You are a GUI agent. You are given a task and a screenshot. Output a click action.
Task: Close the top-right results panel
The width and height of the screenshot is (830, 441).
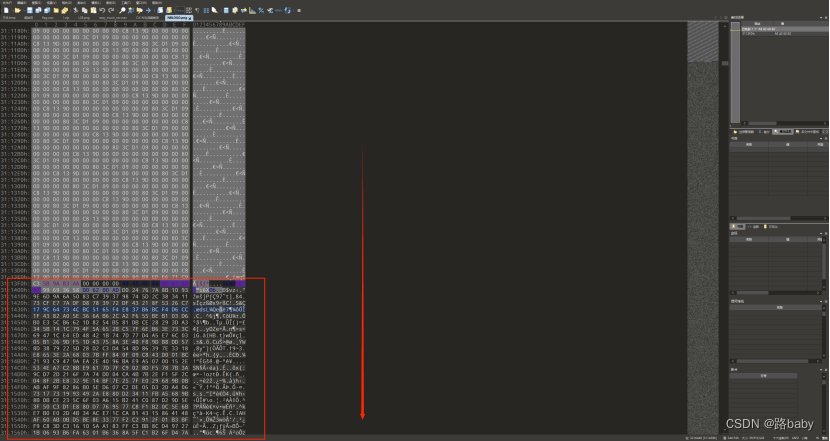click(x=826, y=17)
